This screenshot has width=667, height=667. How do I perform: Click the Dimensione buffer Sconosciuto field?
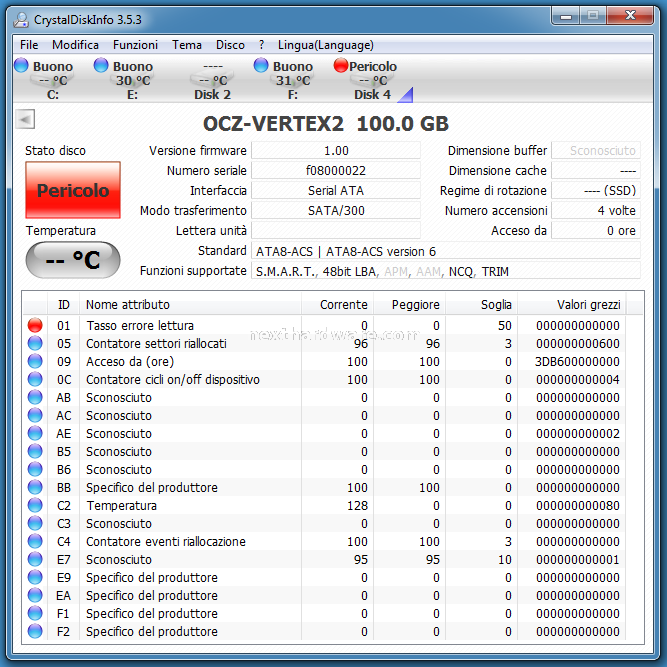(x=596, y=151)
